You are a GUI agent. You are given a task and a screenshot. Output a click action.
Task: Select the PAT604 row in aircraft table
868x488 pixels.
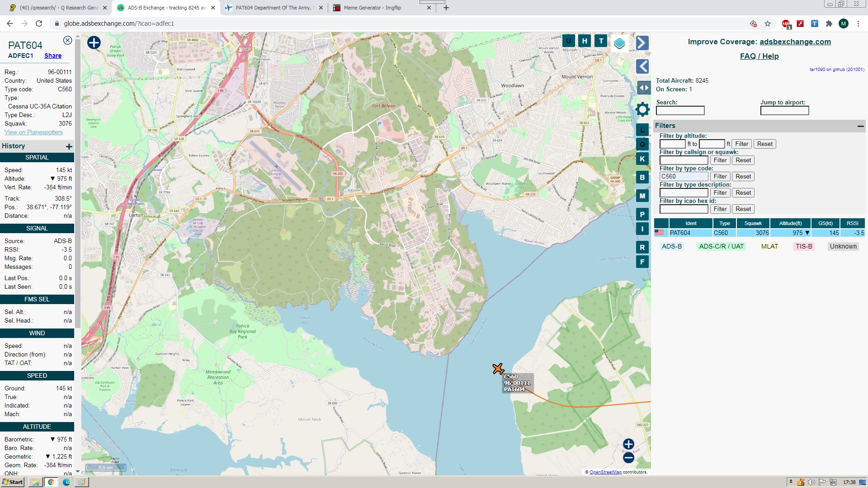pyautogui.click(x=759, y=233)
